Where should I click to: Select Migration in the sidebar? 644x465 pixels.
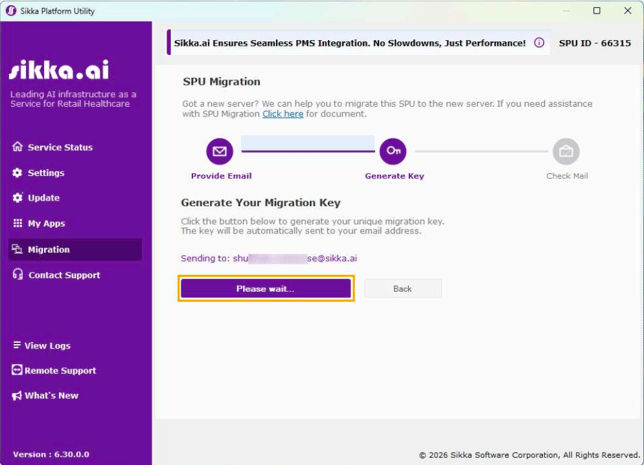[x=75, y=249]
